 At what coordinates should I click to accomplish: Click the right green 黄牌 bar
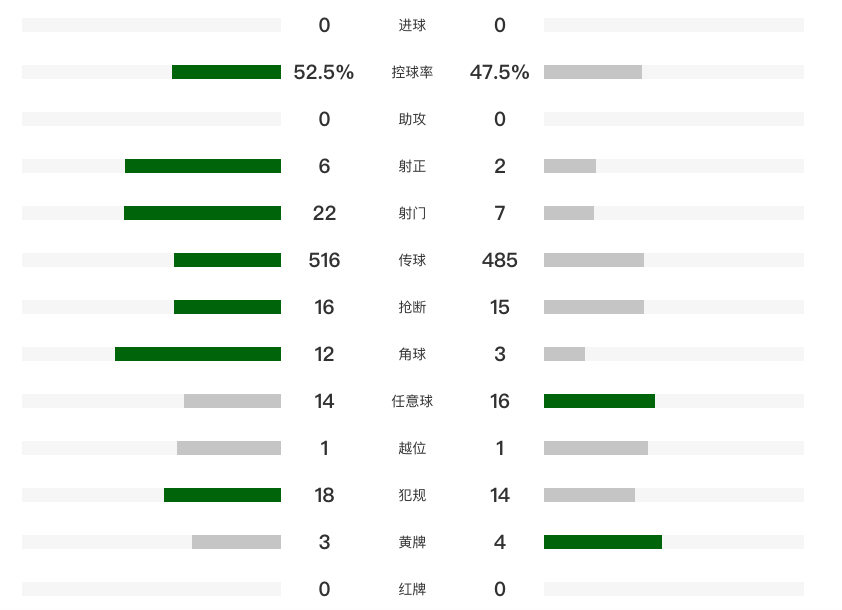[x=603, y=542]
